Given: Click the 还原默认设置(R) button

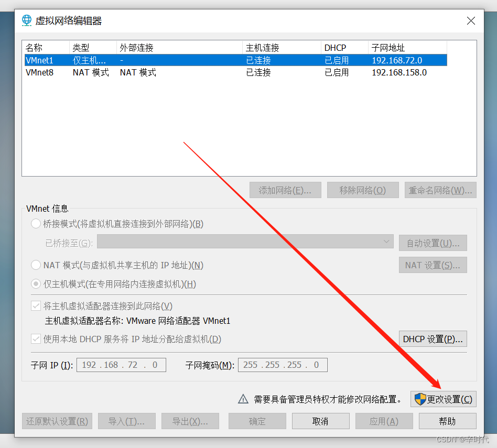Looking at the screenshot, I should pos(57,421).
